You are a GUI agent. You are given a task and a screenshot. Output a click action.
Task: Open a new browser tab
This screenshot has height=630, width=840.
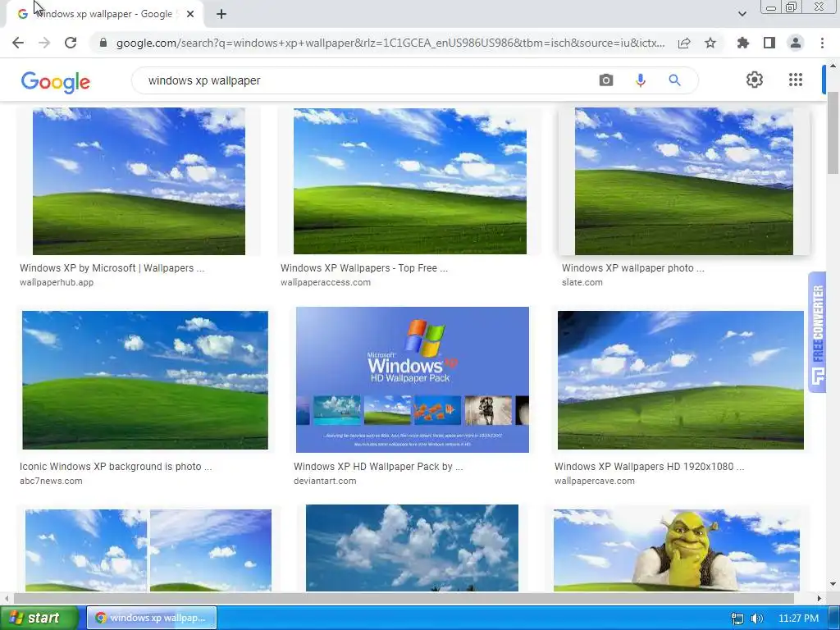(x=221, y=14)
